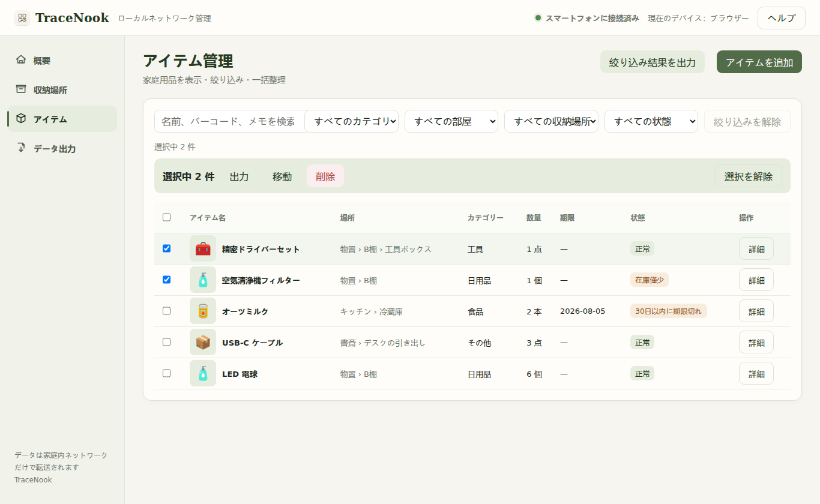This screenshot has height=504, width=820.
Task: Click 選択を解除 button
Action: pos(749,176)
